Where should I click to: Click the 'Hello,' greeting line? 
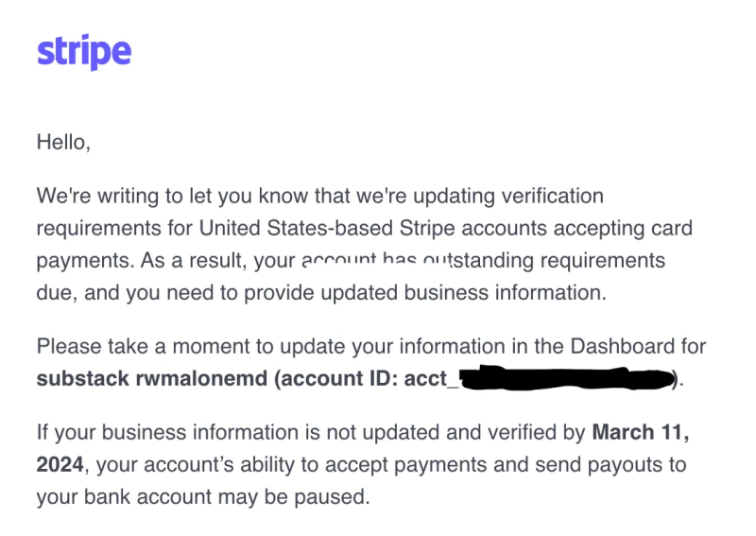point(63,143)
